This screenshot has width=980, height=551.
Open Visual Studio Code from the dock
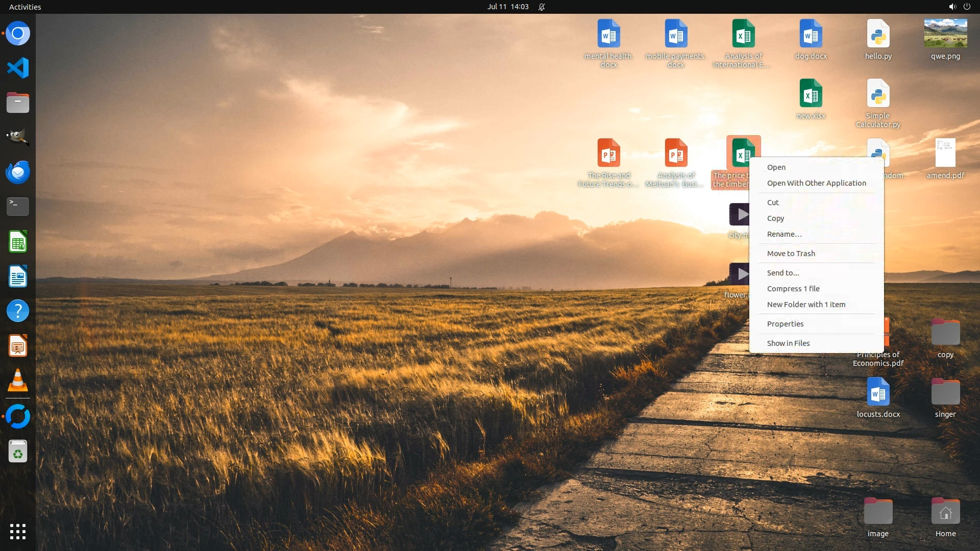tap(18, 68)
